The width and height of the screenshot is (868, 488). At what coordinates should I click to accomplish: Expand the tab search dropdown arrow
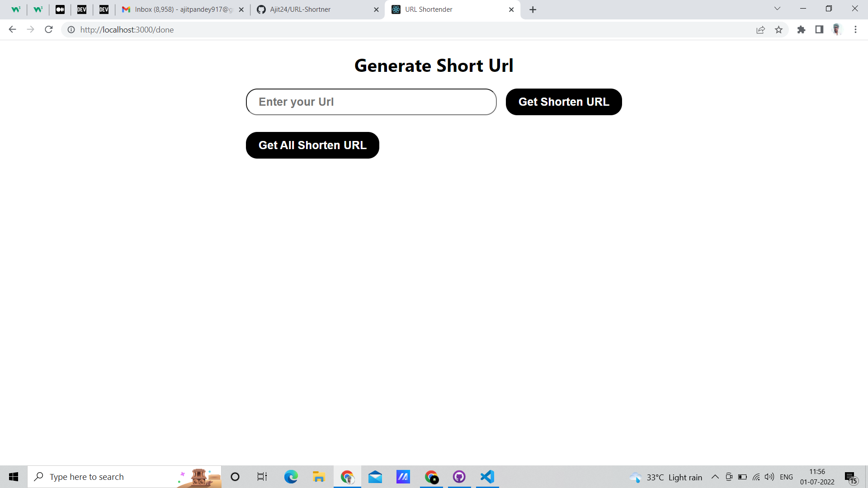pos(777,9)
